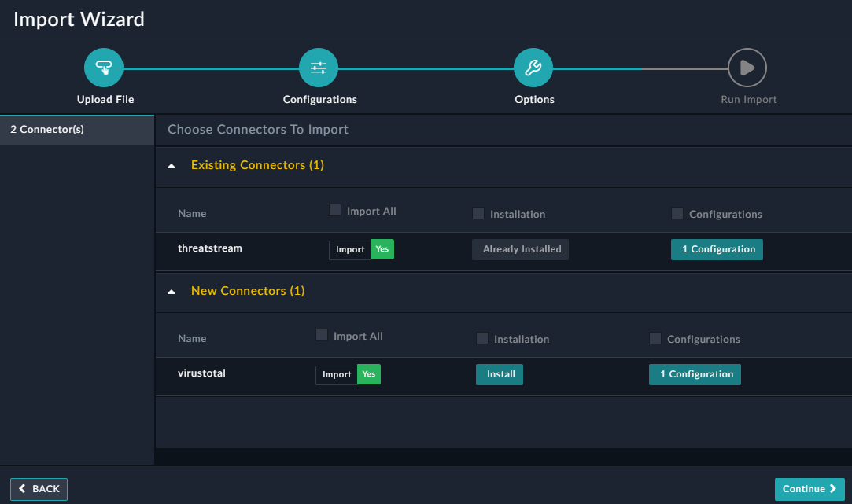
Task: Open the Configurations step icon
Action: tap(319, 68)
